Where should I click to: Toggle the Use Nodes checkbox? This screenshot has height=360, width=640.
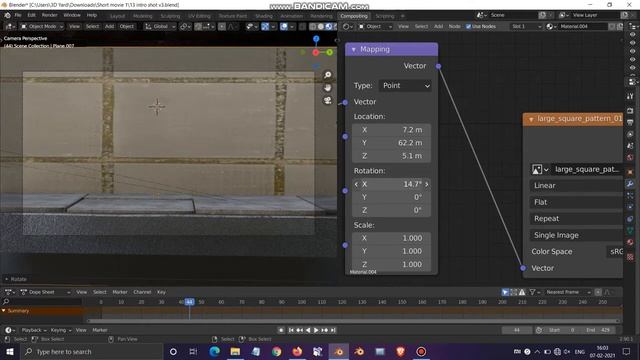[x=469, y=27]
